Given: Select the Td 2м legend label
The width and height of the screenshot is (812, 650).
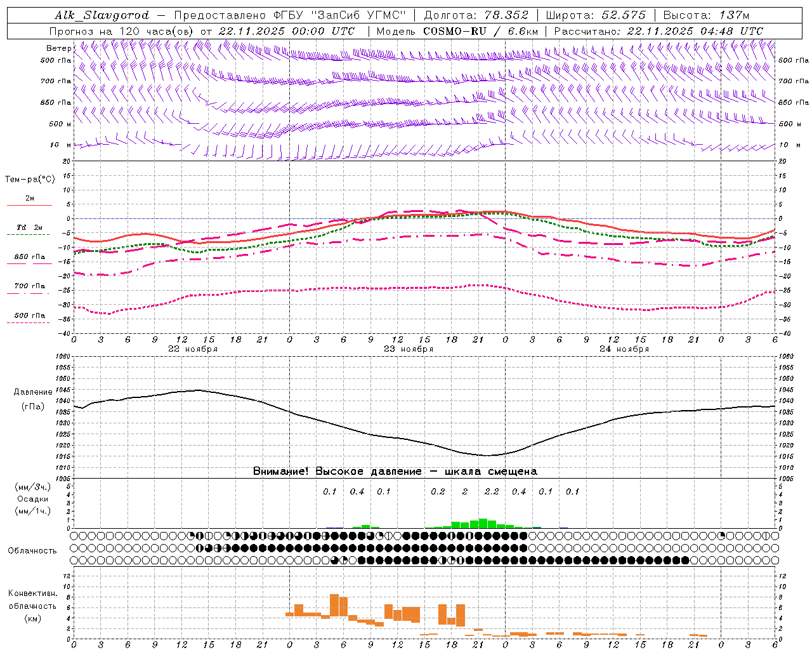Looking at the screenshot, I should pyautogui.click(x=29, y=227).
